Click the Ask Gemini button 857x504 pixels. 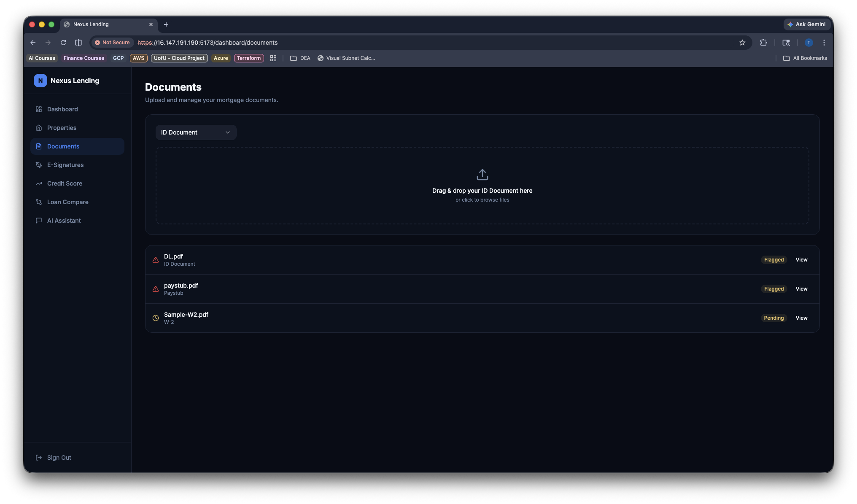point(806,24)
